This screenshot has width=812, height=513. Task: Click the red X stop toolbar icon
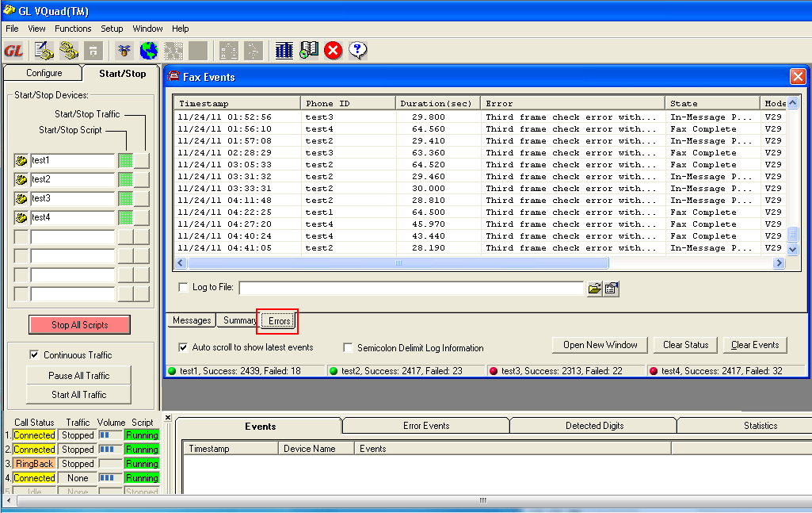333,51
